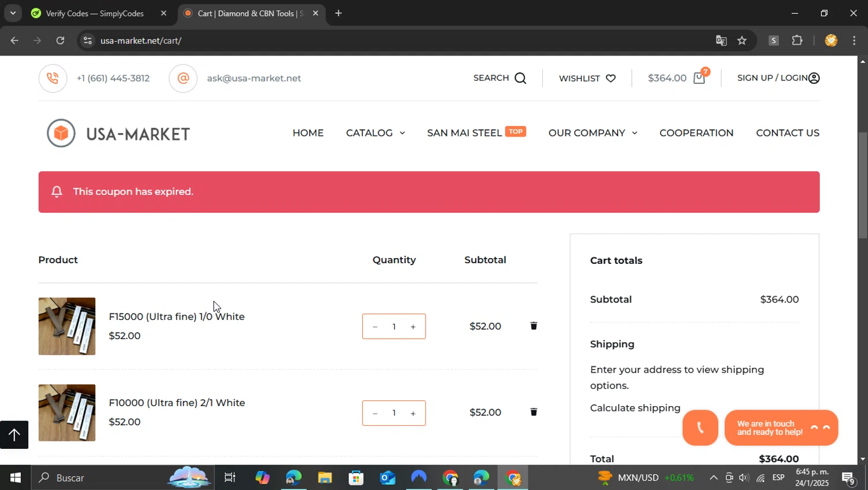868x490 pixels.
Task: Show hidden system tray icons
Action: (713, 478)
